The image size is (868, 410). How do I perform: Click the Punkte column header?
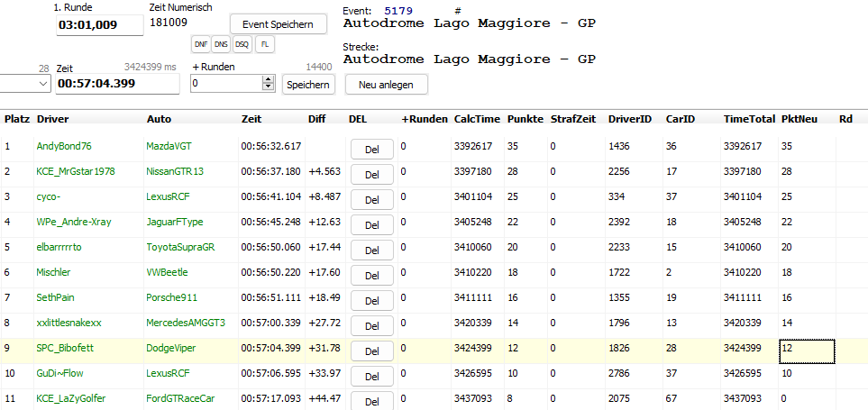(525, 119)
